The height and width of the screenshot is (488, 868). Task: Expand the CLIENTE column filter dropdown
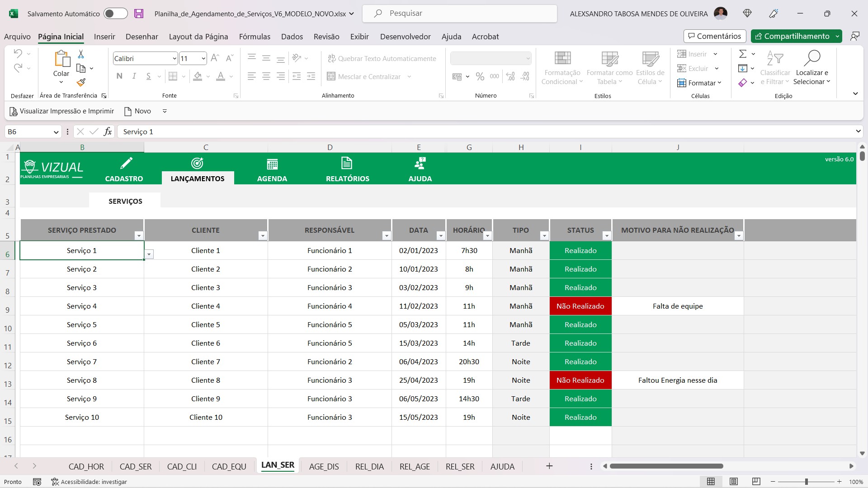(263, 235)
